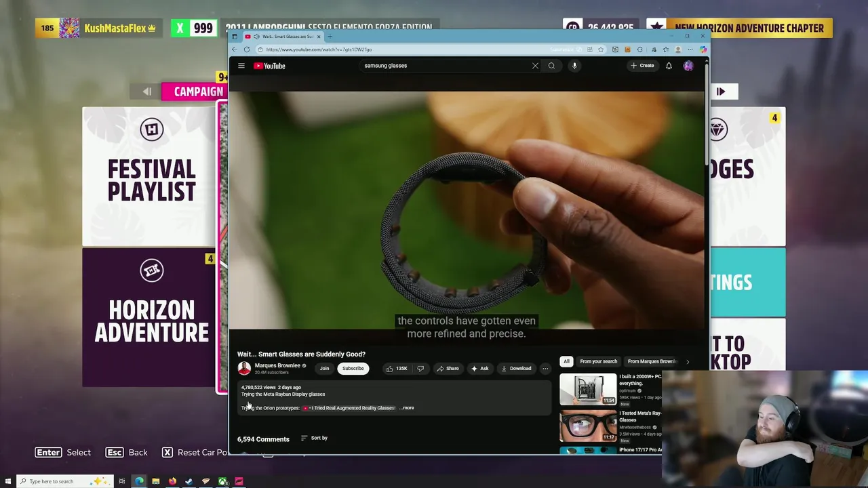This screenshot has height=488, width=868.
Task: Dislike the video with thumbs down
Action: [x=420, y=369]
